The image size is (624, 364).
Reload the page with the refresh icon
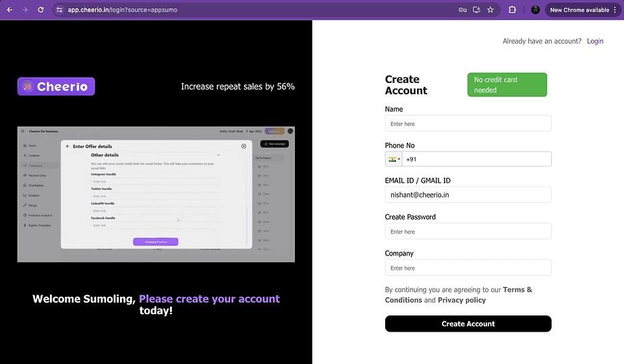[x=40, y=10]
